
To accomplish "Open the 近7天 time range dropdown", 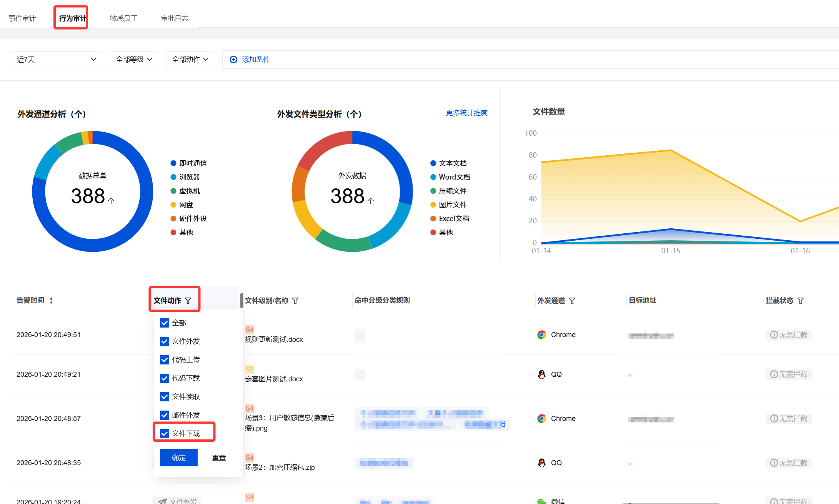I will [57, 60].
